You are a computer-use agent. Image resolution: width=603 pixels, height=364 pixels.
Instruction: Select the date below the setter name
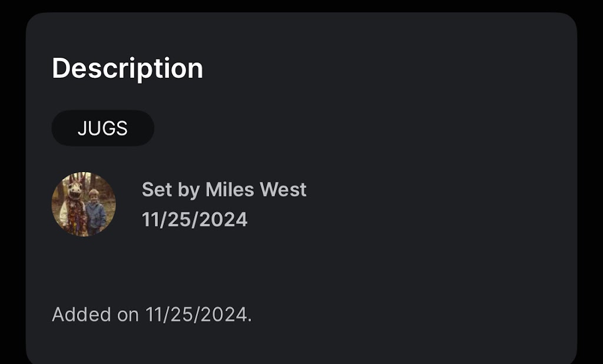coord(194,220)
